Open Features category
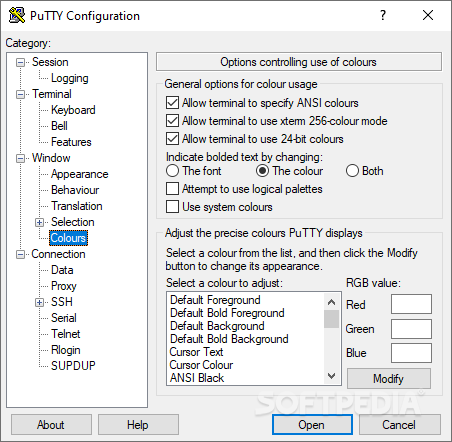Screen dimensions: 452x442 (71, 142)
